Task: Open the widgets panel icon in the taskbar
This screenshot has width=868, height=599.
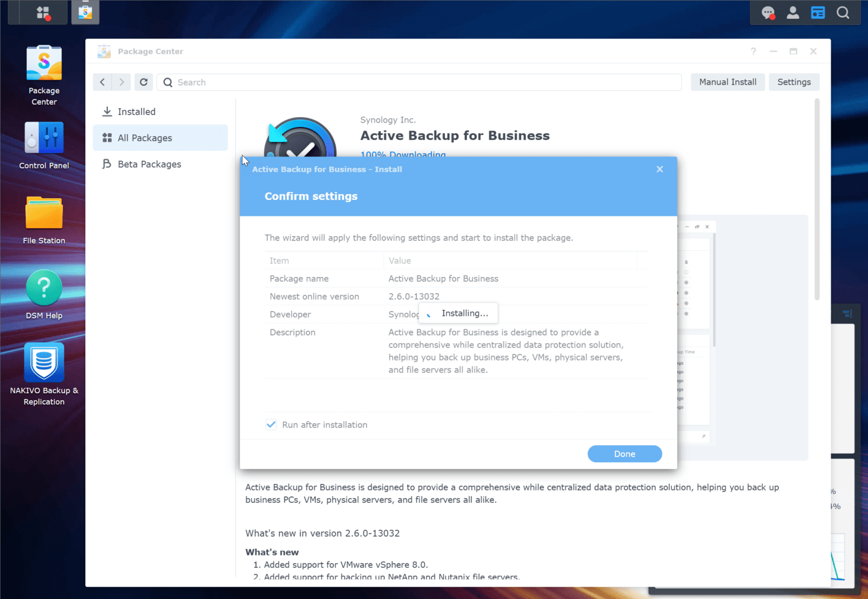Action: pos(818,12)
